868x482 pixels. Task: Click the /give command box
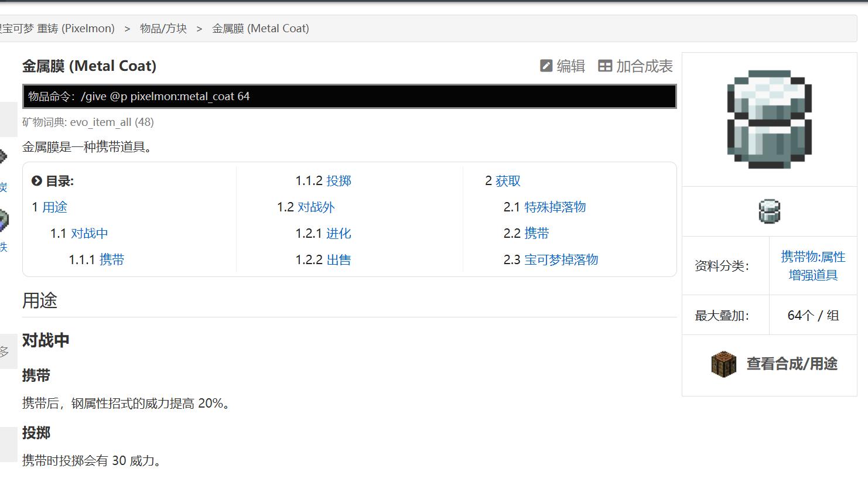point(350,97)
